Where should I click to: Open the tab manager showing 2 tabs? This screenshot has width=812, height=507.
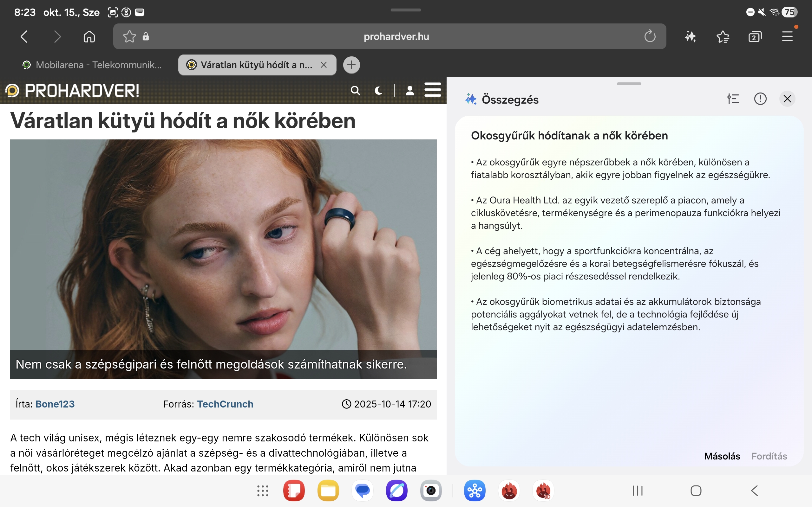[755, 36]
